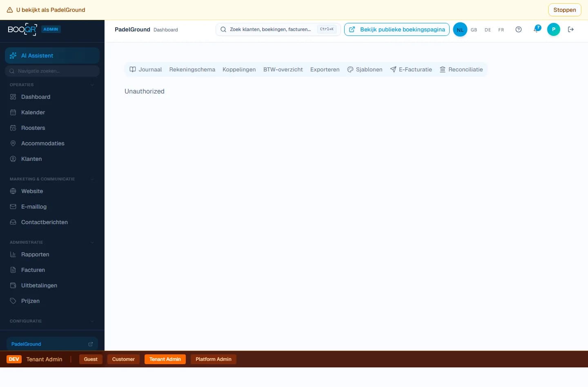Switch viewing role to Customer
The width and height of the screenshot is (588, 387).
click(123, 359)
